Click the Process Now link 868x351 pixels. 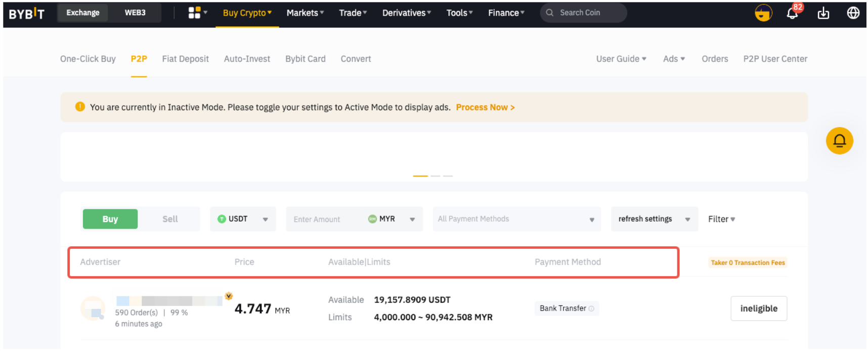(x=485, y=107)
